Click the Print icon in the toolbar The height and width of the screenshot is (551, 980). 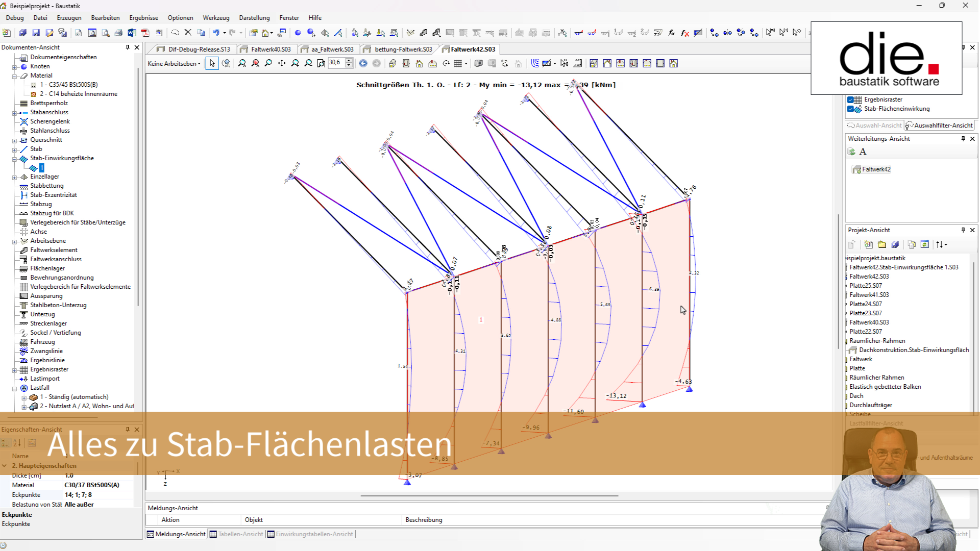pyautogui.click(x=118, y=33)
